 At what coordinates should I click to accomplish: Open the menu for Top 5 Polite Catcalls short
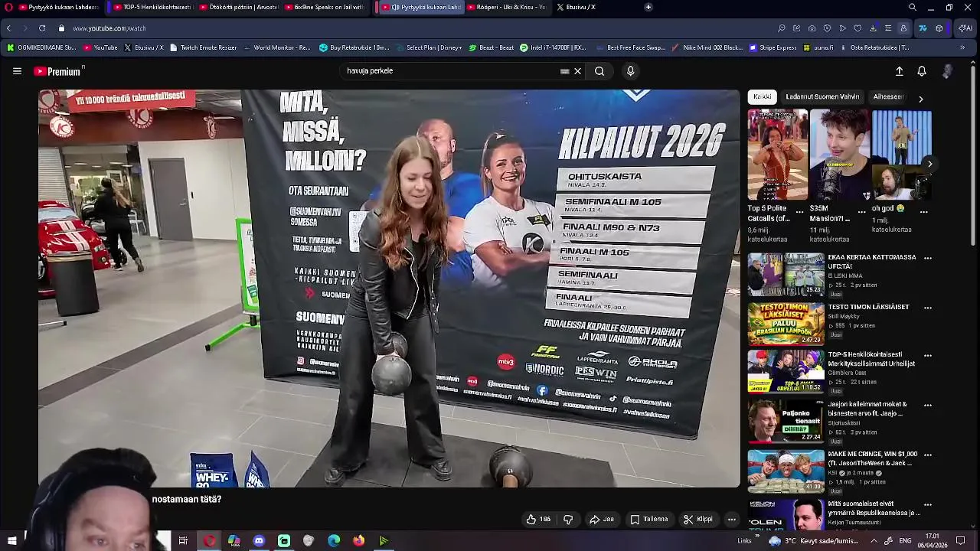(799, 212)
